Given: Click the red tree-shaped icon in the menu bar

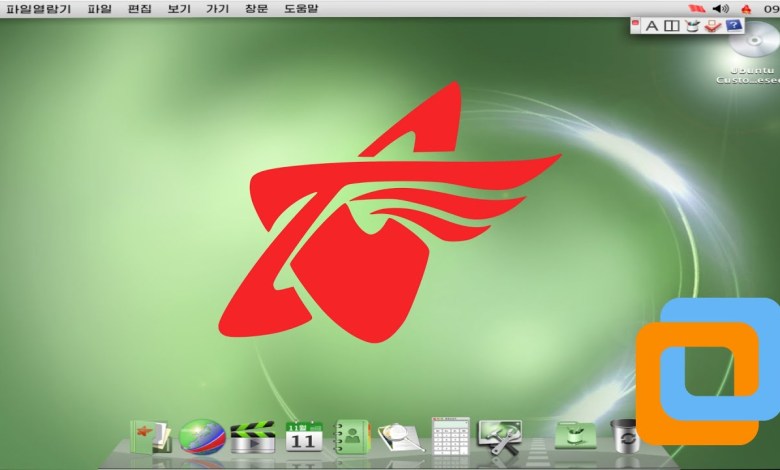Looking at the screenshot, I should [x=746, y=8].
